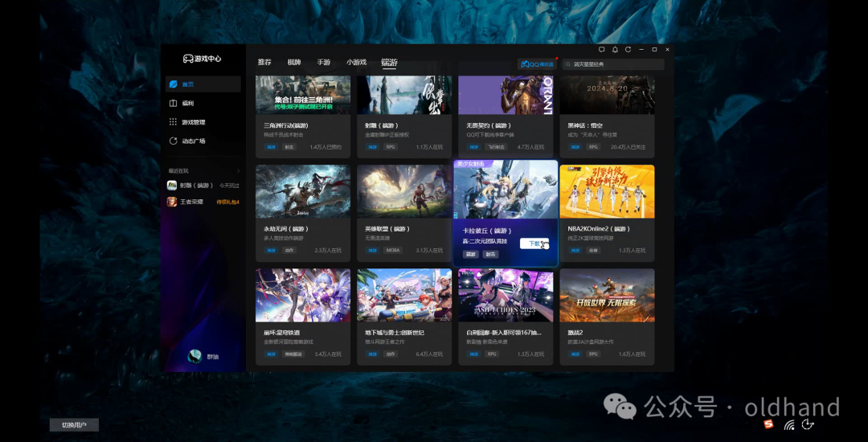Viewport: 868px width, 442px height.
Task: Open the 游戏管理 grid icon
Action: pyautogui.click(x=174, y=122)
